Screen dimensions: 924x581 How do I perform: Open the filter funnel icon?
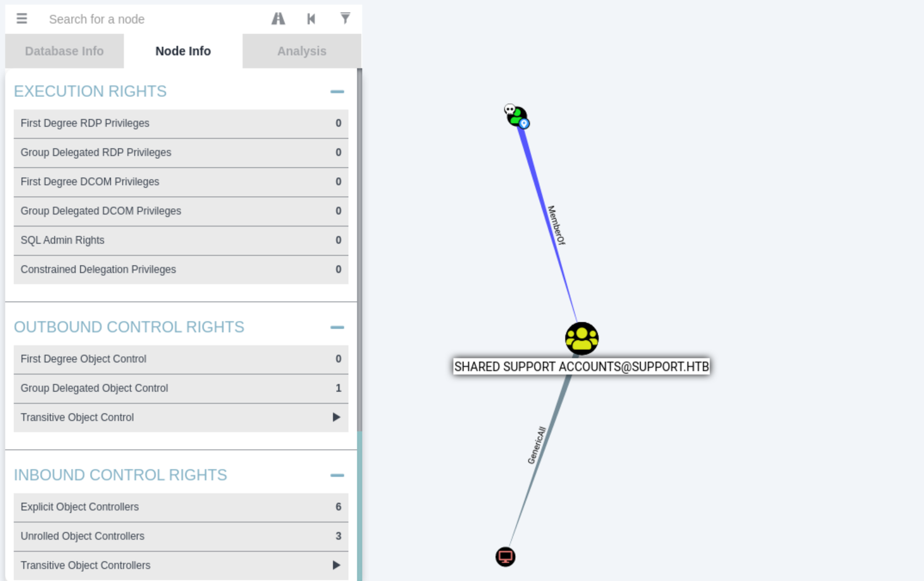(345, 19)
